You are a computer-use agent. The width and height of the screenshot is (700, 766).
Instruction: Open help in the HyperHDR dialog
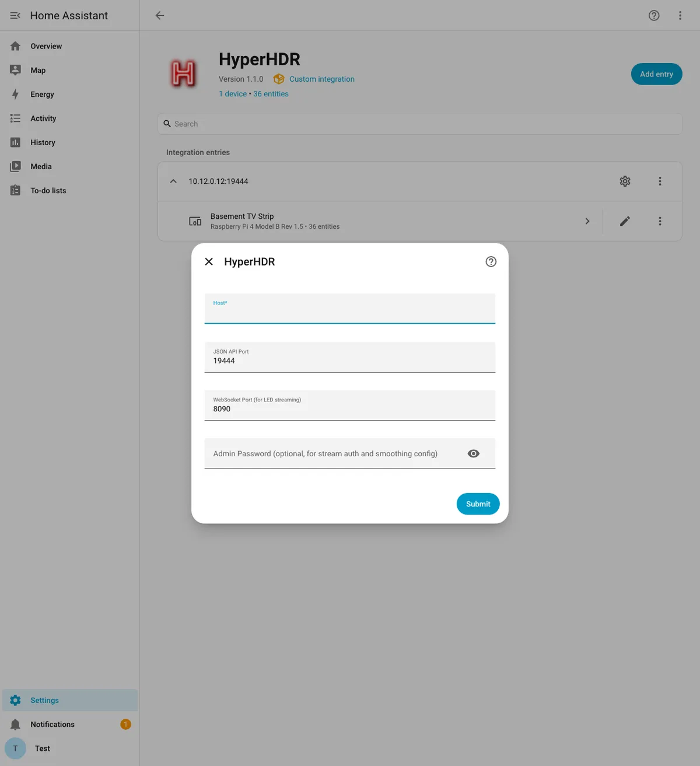(491, 262)
